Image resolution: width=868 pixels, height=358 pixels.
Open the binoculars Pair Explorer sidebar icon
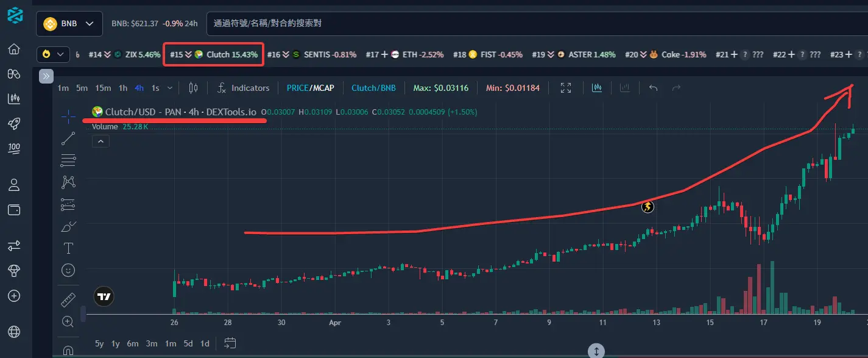coord(14,73)
